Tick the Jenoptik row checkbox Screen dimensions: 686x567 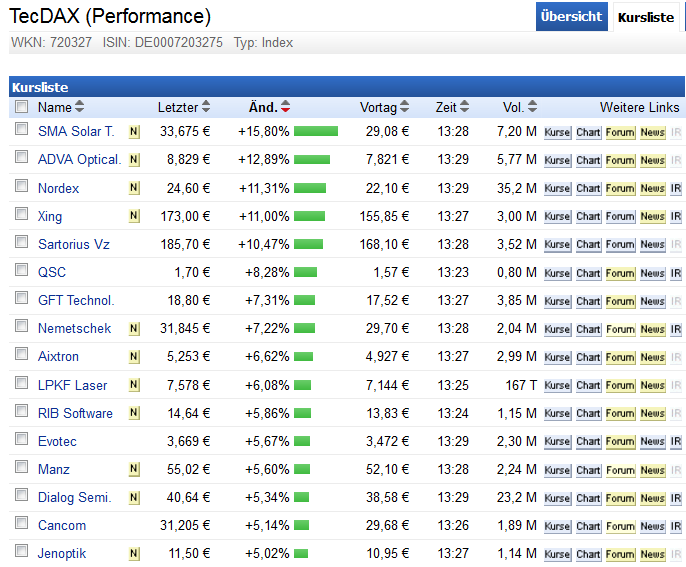click(21, 550)
